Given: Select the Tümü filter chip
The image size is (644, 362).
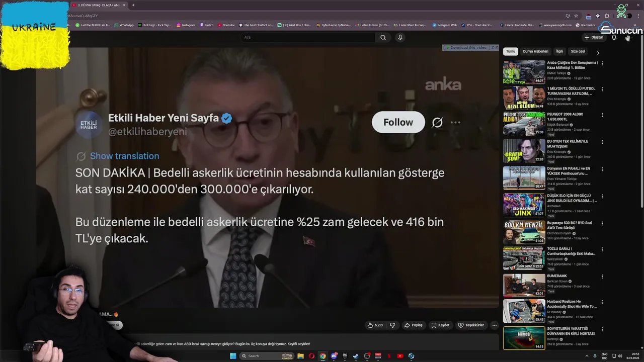Looking at the screenshot, I should click(511, 51).
